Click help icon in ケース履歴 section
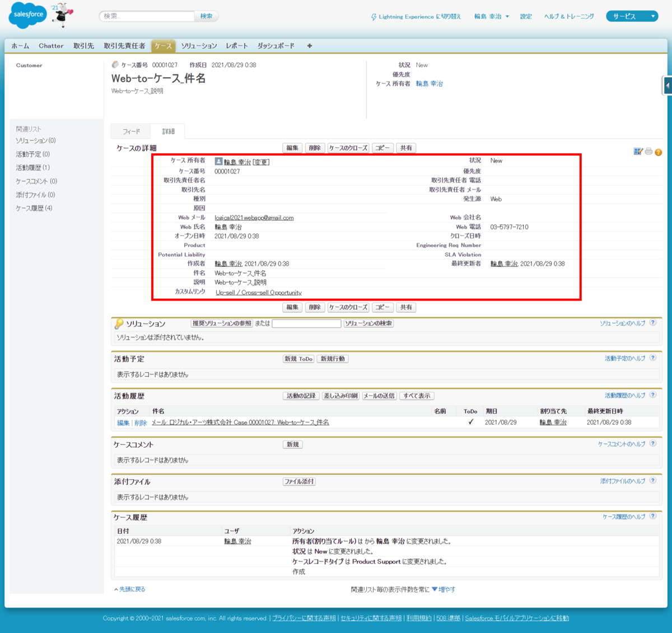 click(x=653, y=517)
